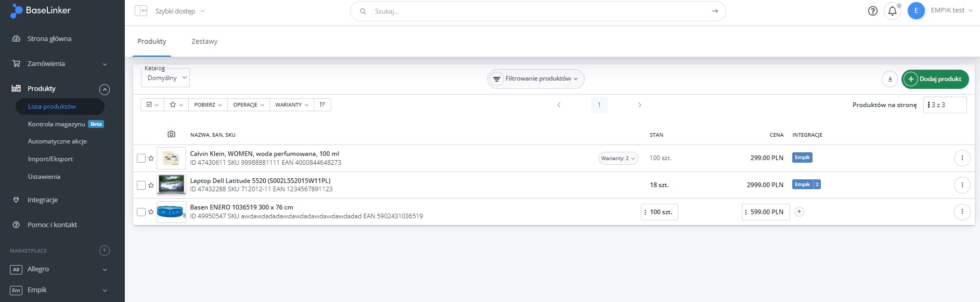The width and height of the screenshot is (980, 302).
Task: Check the Calvin Klein product checkbox
Action: (141, 159)
